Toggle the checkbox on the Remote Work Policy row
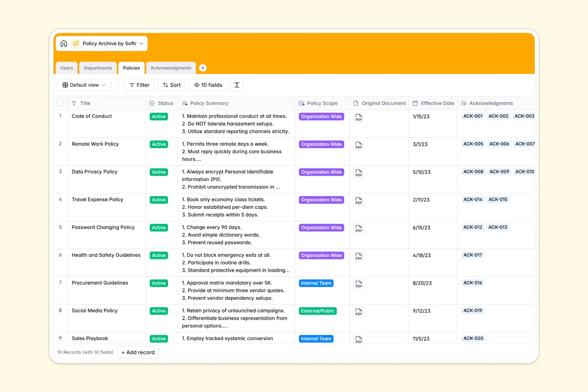Screen dimensions: 588x392 tap(60, 144)
